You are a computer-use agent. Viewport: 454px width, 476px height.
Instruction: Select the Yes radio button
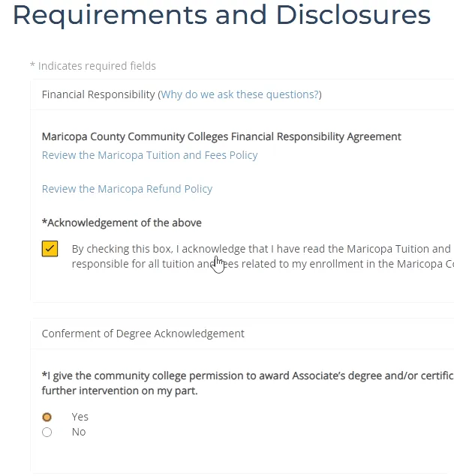(47, 417)
